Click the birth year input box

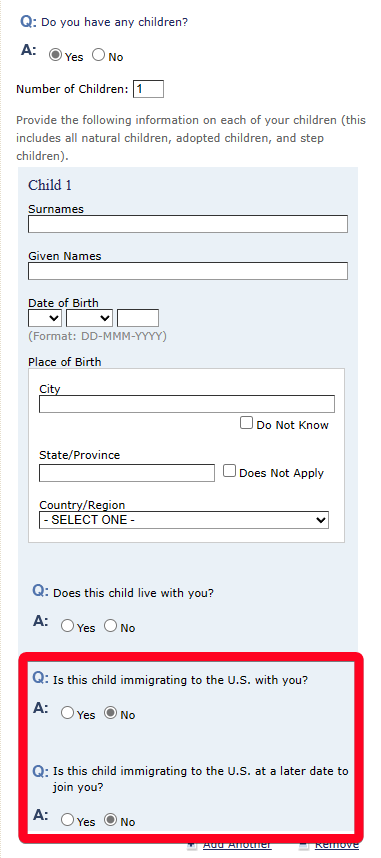pyautogui.click(x=138, y=318)
